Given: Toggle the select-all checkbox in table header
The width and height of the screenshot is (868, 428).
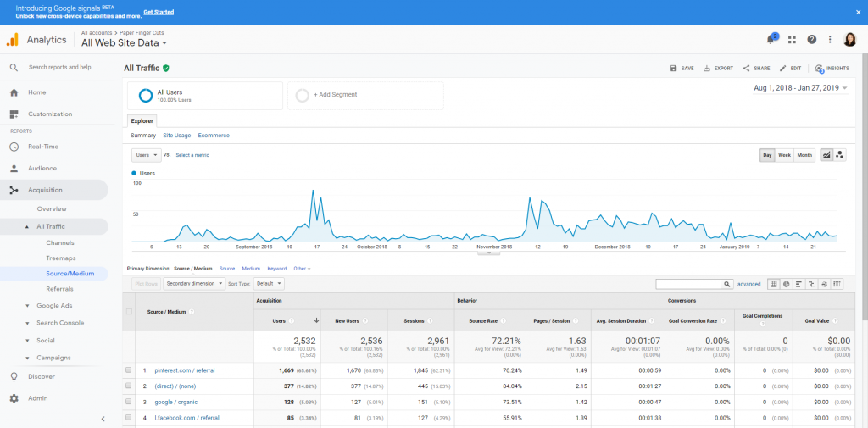Looking at the screenshot, I should (129, 312).
